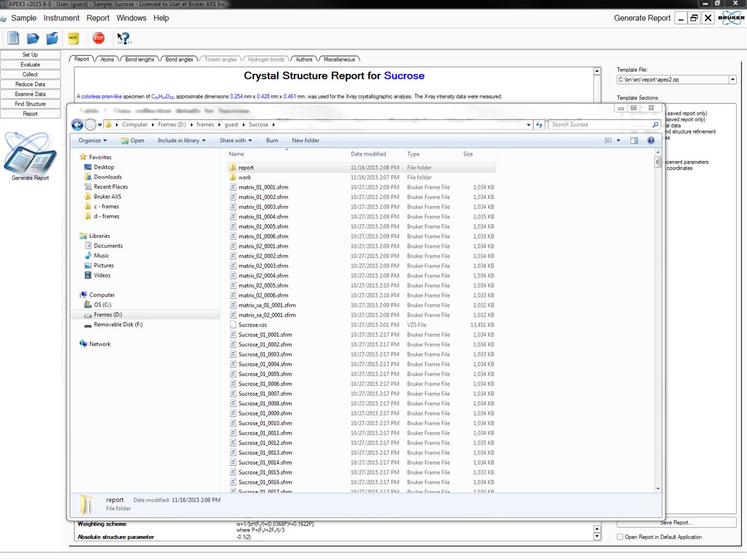747x560 pixels.
Task: Click the Find Structure button
Action: [30, 104]
